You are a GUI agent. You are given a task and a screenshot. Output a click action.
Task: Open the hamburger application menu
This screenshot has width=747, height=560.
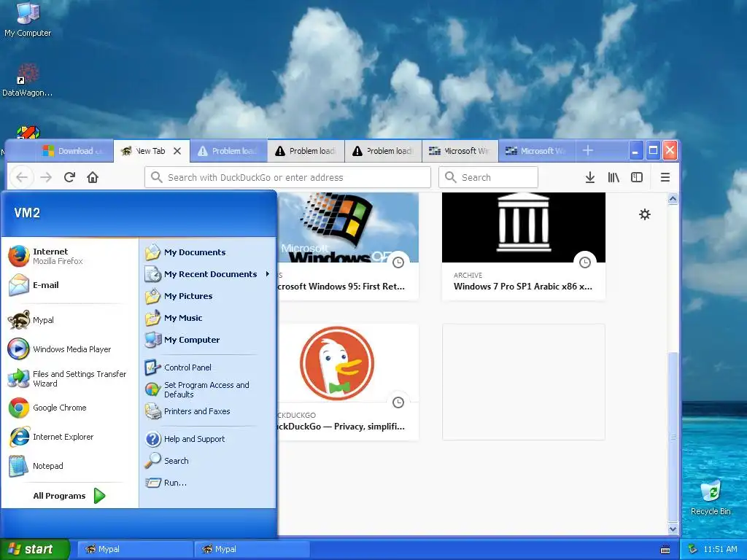(665, 177)
